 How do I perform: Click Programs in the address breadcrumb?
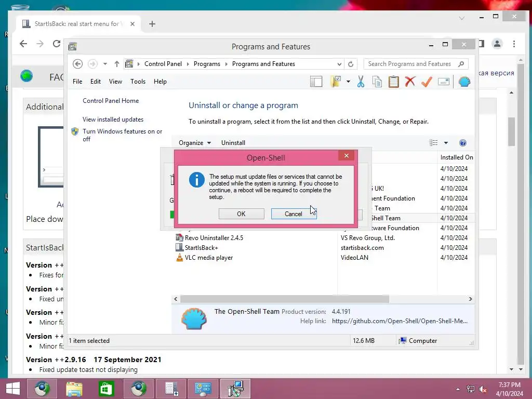207,64
